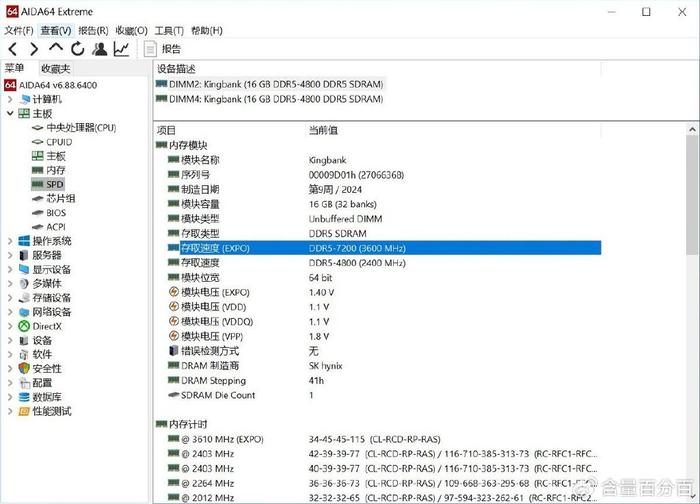Expand the 网络设备 node

pos(10,312)
